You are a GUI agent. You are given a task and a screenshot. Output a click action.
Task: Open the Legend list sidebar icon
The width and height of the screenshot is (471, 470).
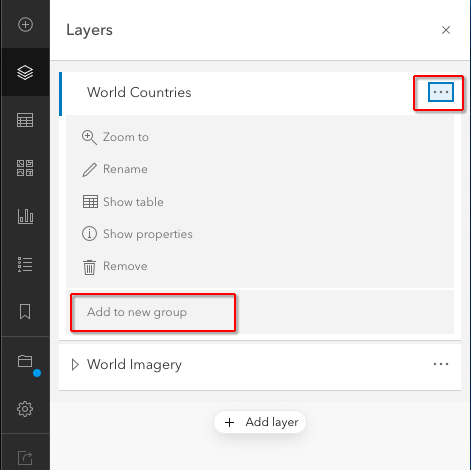pos(25,264)
